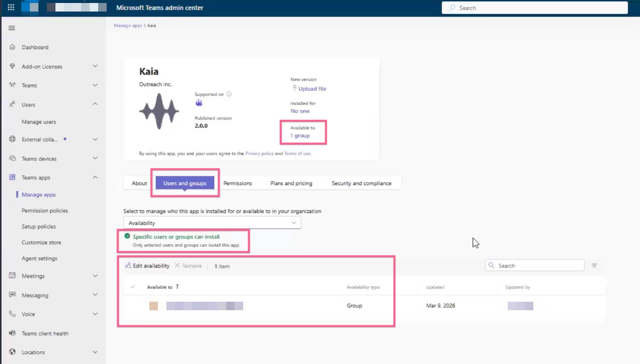The width and height of the screenshot is (640, 364).
Task: Click the top admin center search box
Action: pos(535,8)
